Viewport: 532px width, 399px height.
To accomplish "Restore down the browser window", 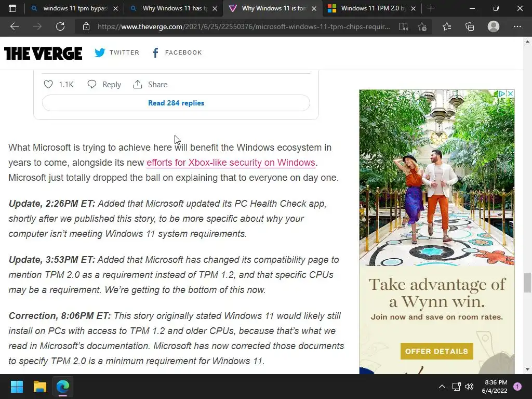I will (496, 8).
